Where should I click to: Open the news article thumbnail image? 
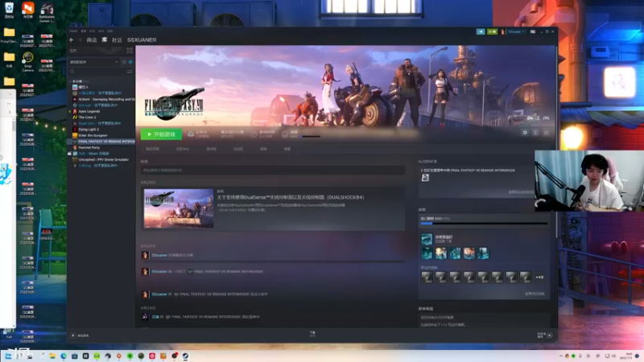[x=179, y=208]
